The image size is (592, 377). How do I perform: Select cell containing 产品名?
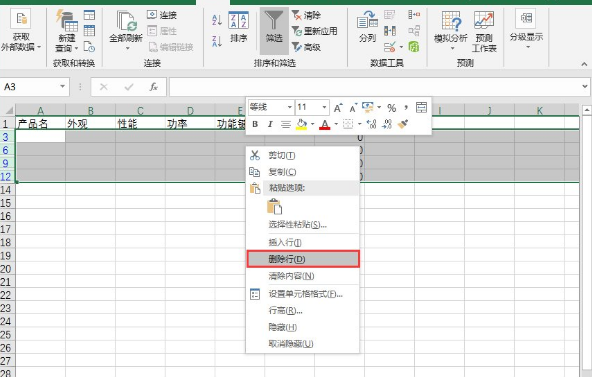pos(40,123)
